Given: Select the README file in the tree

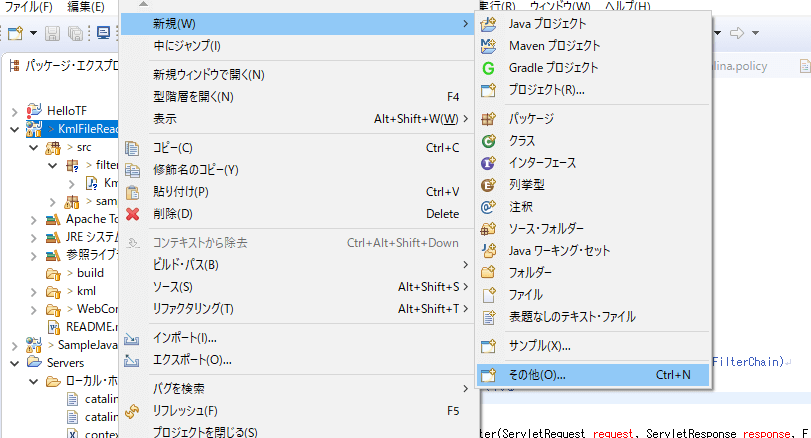Looking at the screenshot, I should (92, 327).
